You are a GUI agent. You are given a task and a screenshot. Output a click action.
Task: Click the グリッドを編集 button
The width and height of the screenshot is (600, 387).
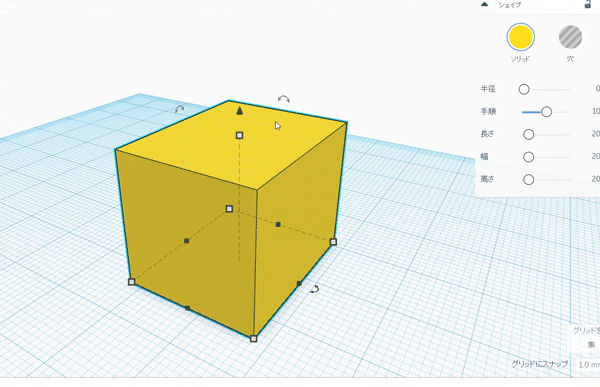586,338
